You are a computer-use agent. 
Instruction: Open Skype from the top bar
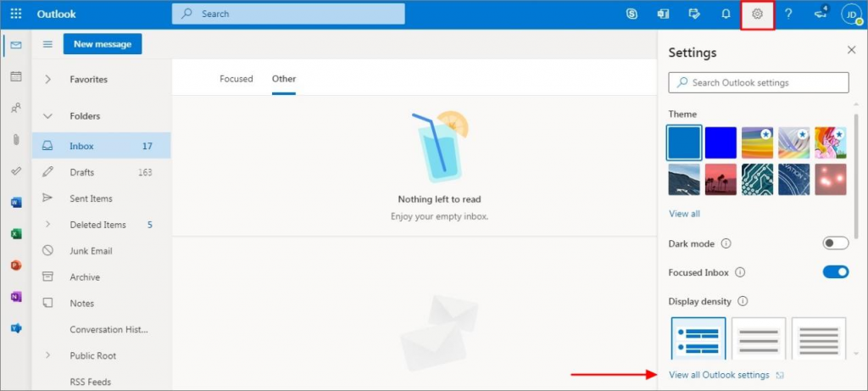pyautogui.click(x=632, y=14)
